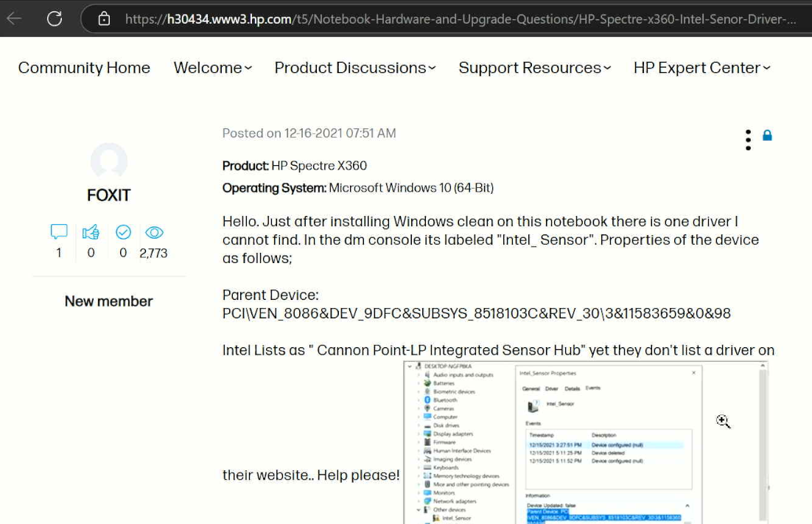812x524 pixels.
Task: Click the New member rank label
Action: point(109,301)
